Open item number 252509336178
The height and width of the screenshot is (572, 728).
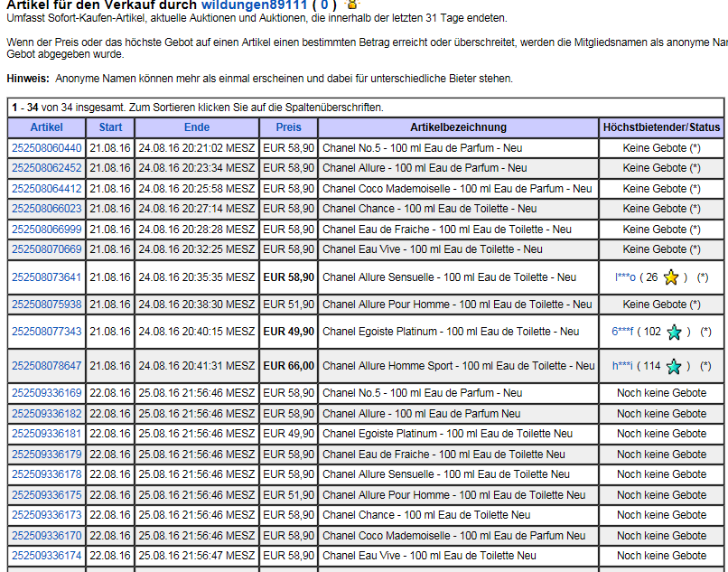(46, 474)
